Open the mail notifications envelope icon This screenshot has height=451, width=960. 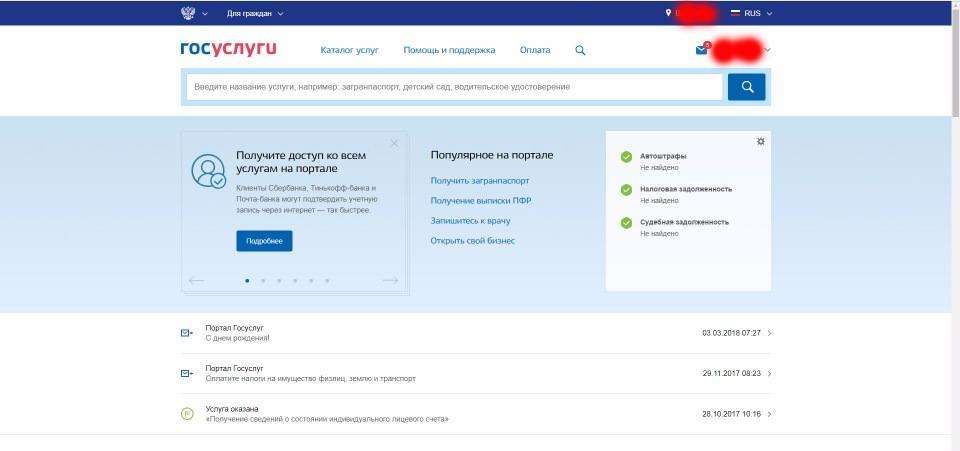coord(701,50)
